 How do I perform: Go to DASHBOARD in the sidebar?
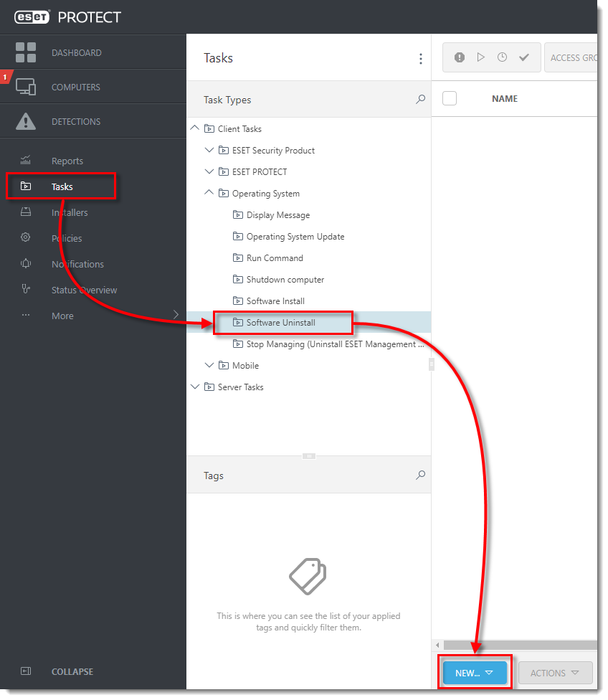tap(76, 52)
